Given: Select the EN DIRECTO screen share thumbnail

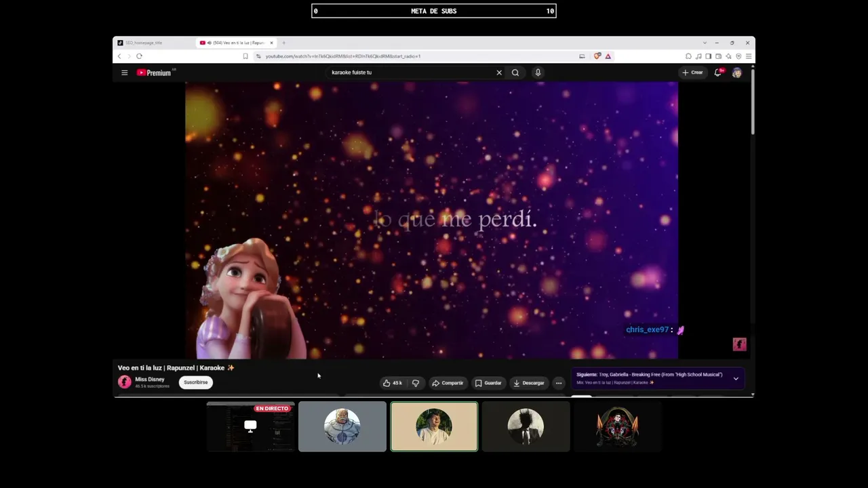Looking at the screenshot, I should tap(251, 426).
